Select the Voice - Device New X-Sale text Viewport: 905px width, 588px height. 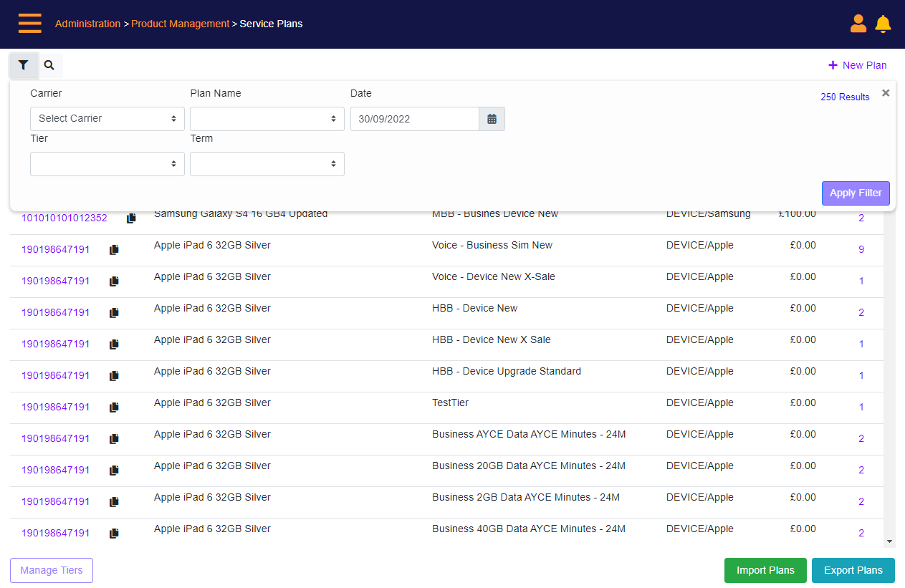click(494, 277)
